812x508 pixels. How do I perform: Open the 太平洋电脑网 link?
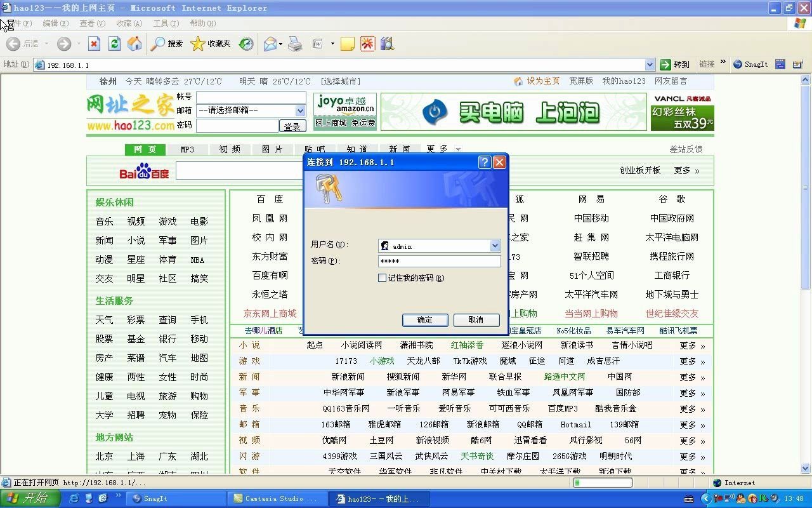tap(672, 237)
